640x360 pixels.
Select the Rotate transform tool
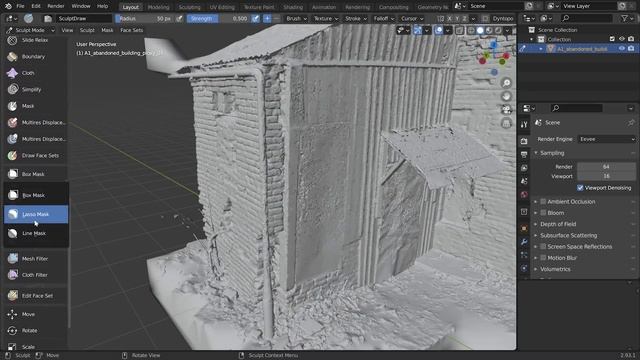coord(35,331)
